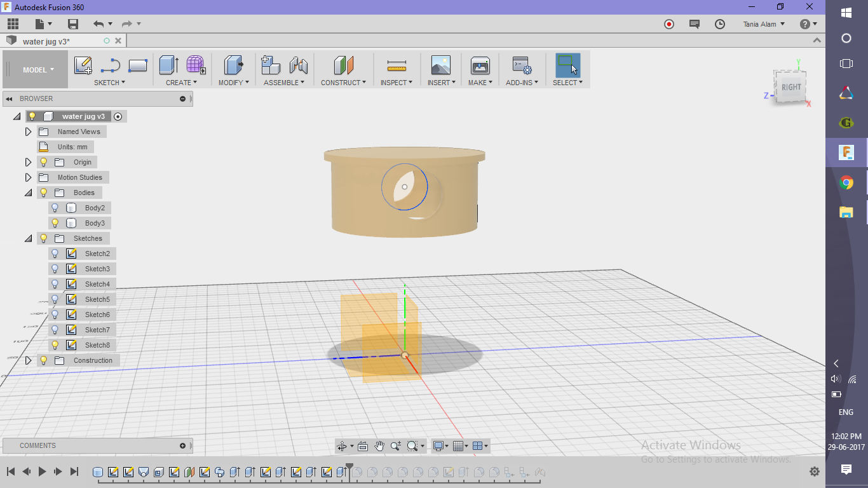Click the New Component assemble icon

(271, 65)
